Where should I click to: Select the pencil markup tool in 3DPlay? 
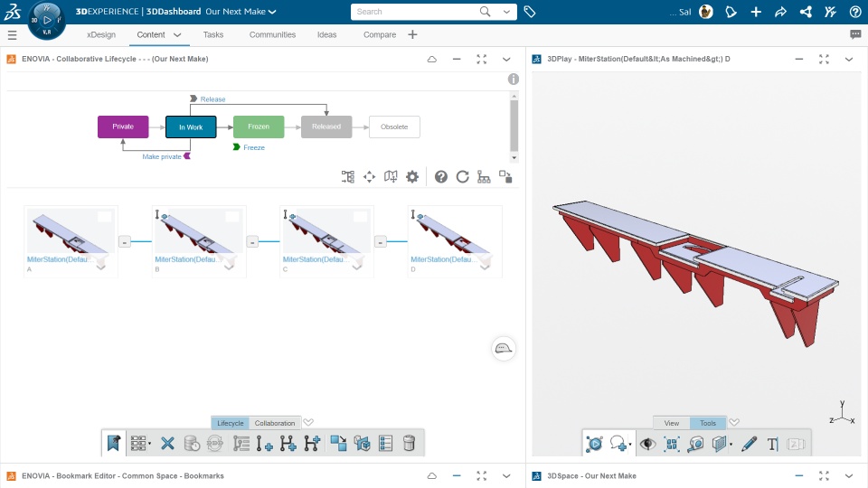749,444
